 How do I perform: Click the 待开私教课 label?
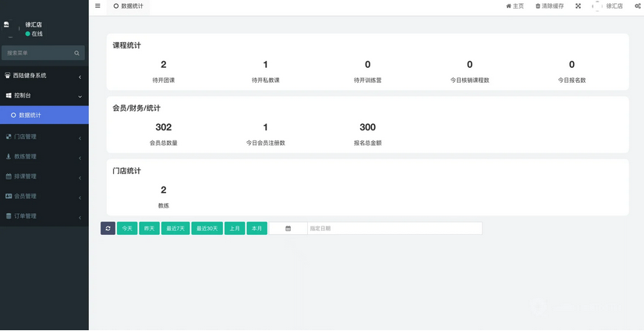[265, 80]
